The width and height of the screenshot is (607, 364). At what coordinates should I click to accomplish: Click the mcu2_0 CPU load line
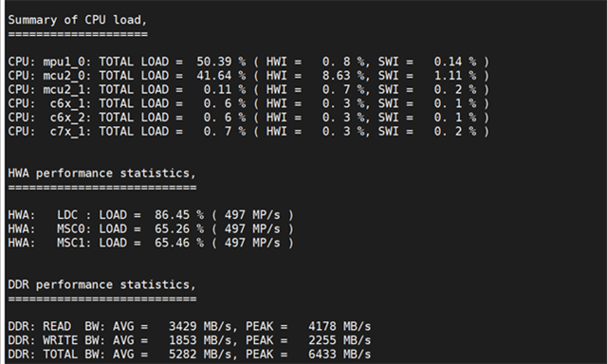(x=248, y=76)
